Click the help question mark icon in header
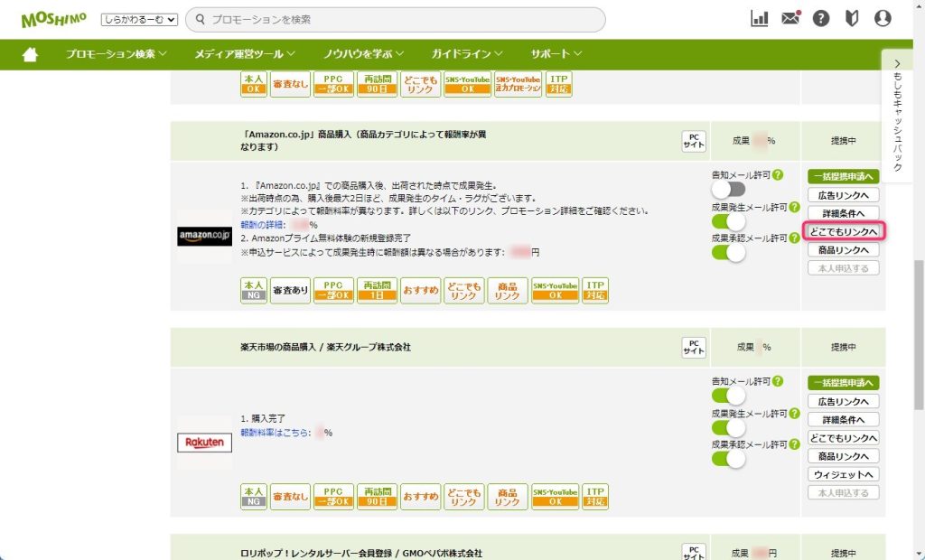The height and width of the screenshot is (560, 925). (x=821, y=19)
